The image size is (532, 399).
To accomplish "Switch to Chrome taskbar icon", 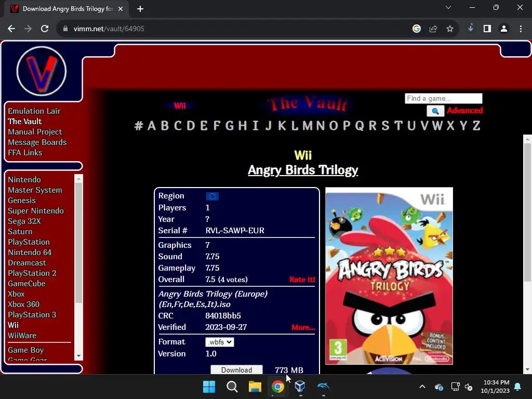I will [277, 387].
